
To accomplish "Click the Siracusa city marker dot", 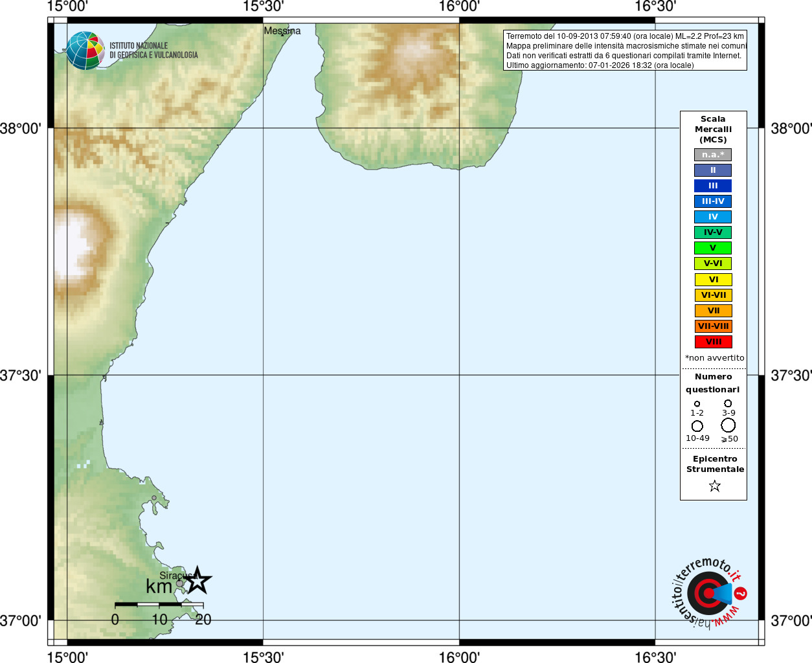I will [x=179, y=583].
